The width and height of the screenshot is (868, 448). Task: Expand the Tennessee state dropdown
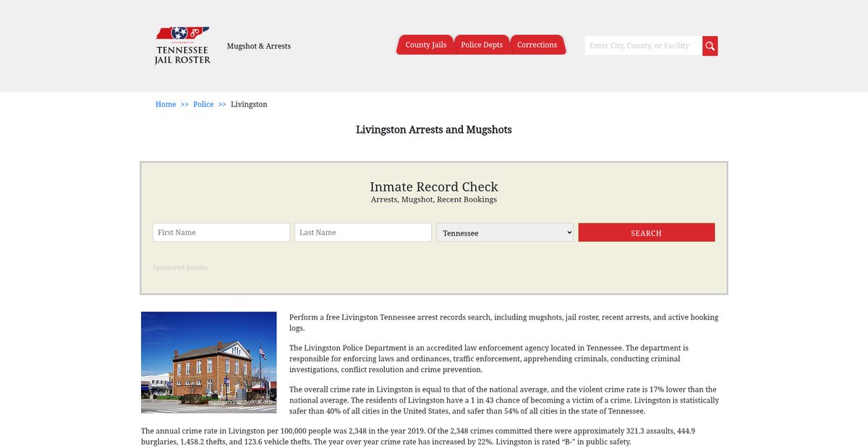coord(505,233)
